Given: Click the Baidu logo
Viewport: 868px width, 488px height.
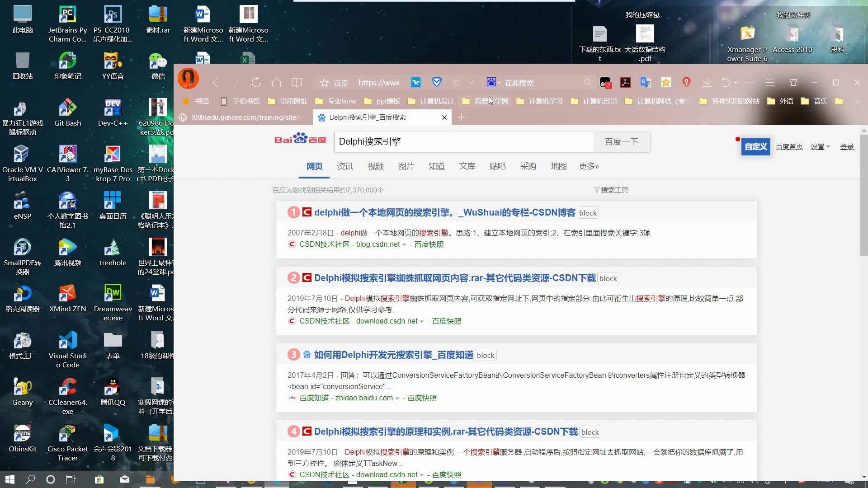Looking at the screenshot, I should pos(300,139).
